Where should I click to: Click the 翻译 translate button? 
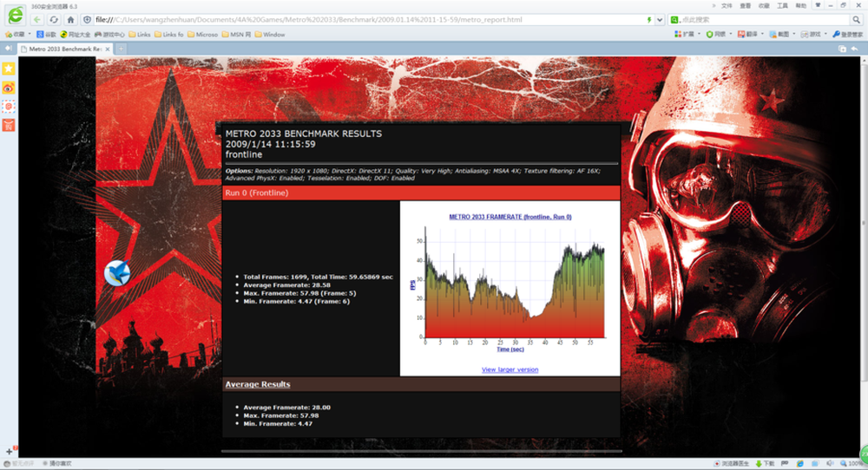click(x=746, y=35)
